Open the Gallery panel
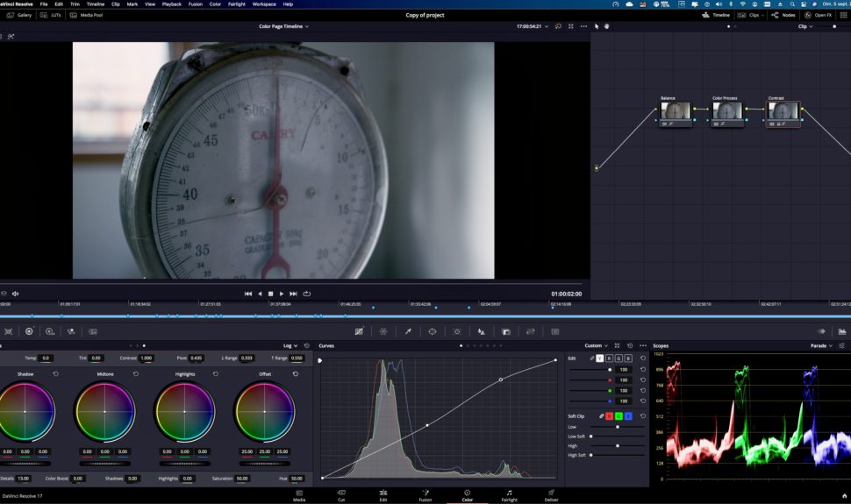This screenshot has height=504, width=851. point(19,15)
